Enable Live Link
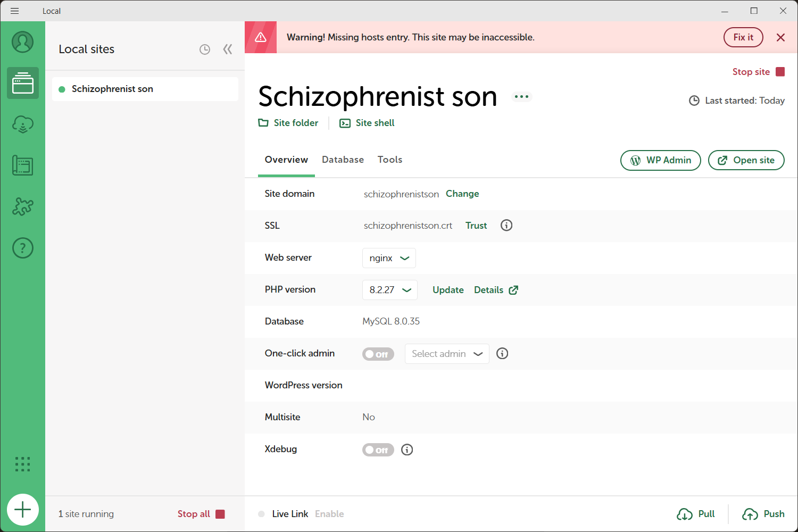Viewport: 798px width, 532px height. pos(329,514)
